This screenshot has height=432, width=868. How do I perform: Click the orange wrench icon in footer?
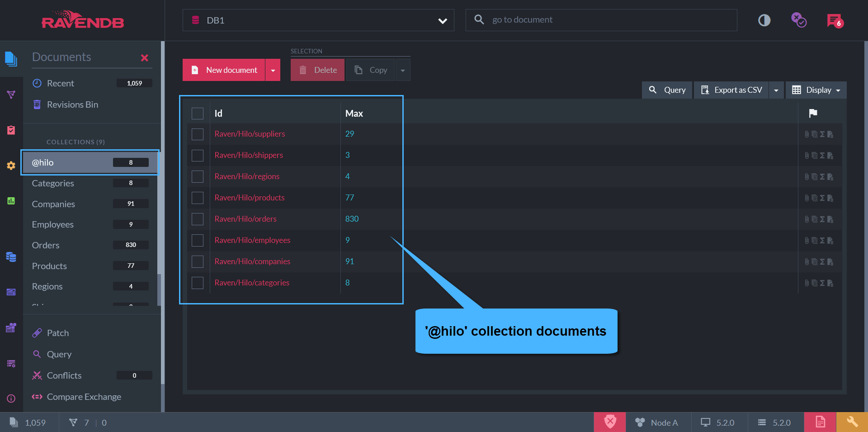852,422
